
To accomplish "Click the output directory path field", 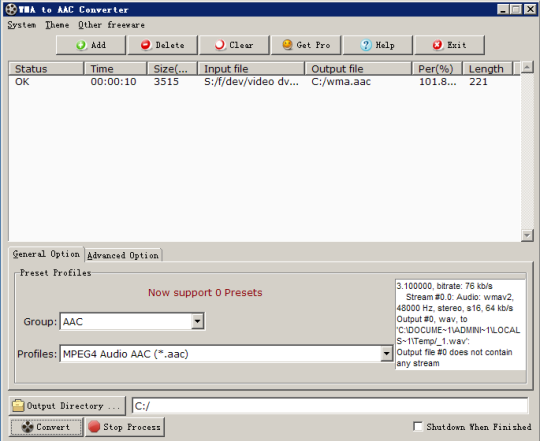I will point(330,406).
